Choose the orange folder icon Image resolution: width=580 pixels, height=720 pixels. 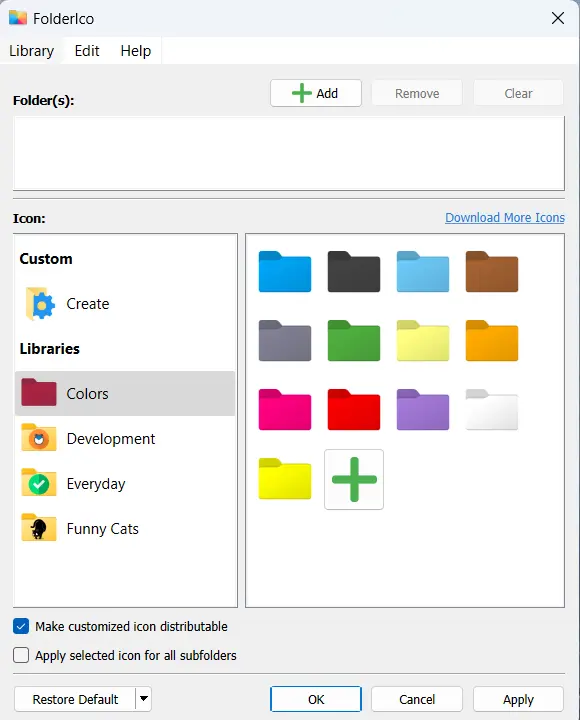pyautogui.click(x=492, y=340)
